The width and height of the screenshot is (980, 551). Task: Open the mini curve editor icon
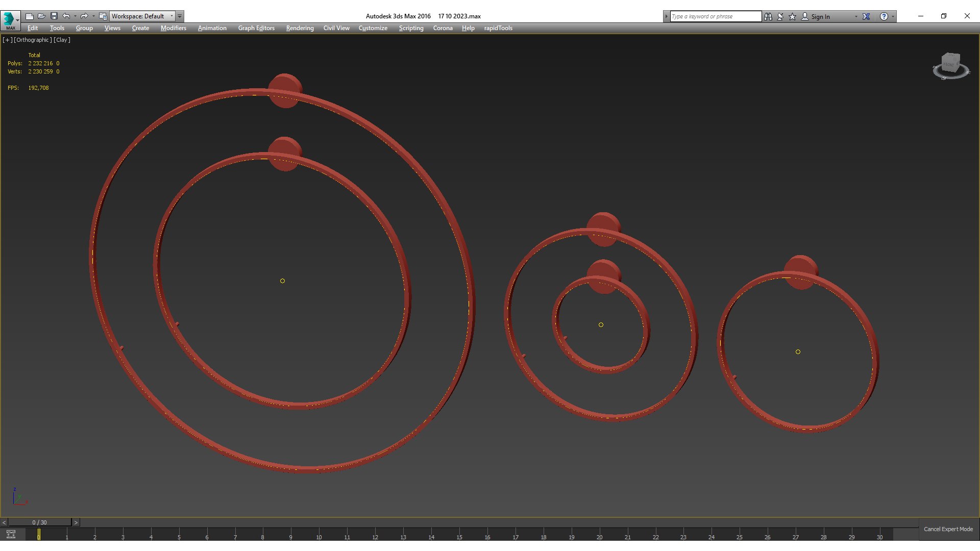coord(11,534)
